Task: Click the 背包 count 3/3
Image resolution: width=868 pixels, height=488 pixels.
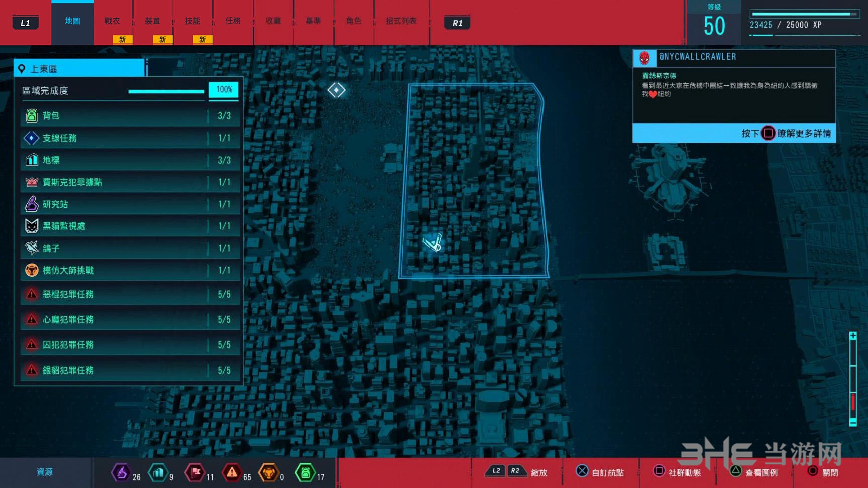Action: [224, 116]
